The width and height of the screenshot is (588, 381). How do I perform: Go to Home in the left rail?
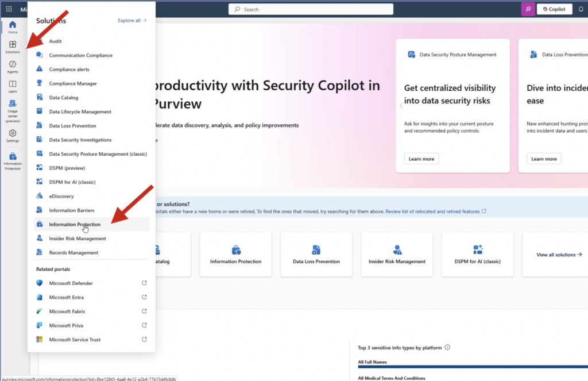(x=13, y=28)
